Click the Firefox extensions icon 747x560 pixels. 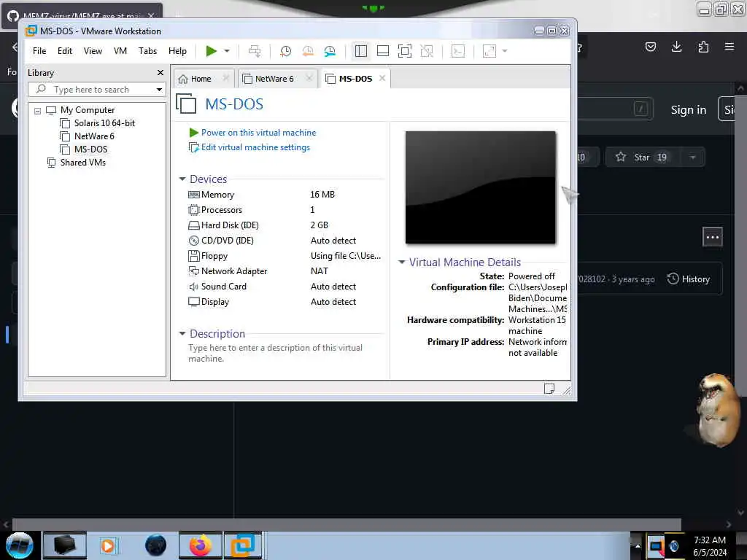point(703,46)
